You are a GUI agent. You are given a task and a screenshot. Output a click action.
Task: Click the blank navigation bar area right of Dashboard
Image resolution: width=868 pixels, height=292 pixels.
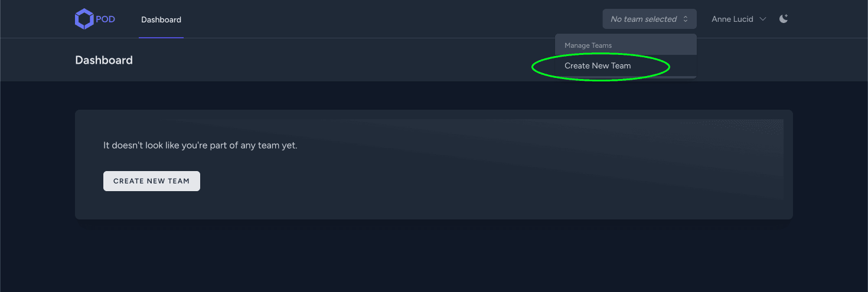click(384, 19)
